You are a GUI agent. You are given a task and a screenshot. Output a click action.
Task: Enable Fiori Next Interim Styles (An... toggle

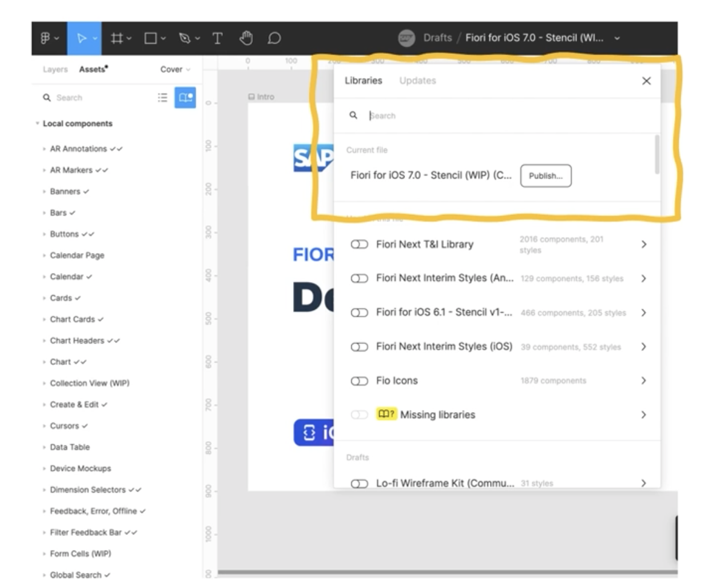coord(360,278)
